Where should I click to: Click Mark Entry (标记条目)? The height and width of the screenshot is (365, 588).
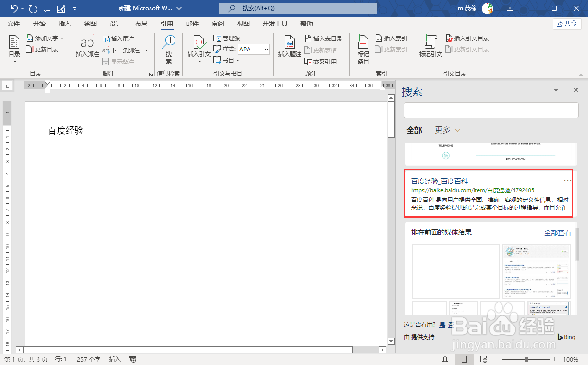click(363, 50)
